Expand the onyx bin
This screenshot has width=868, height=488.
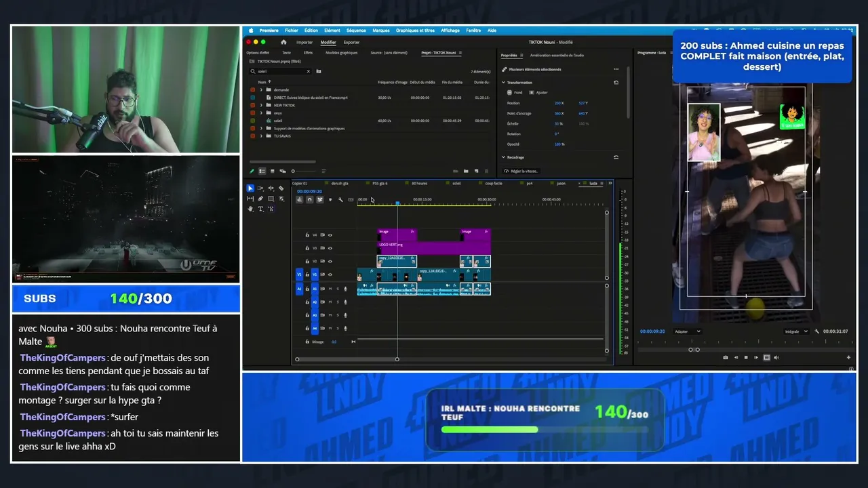pos(261,113)
